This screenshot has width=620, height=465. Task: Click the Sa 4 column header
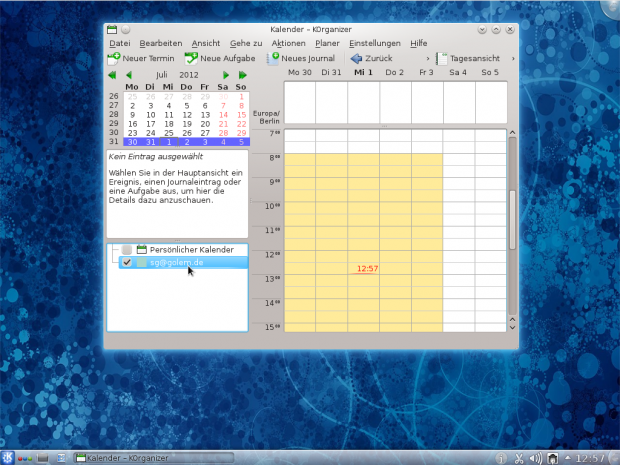[x=458, y=72]
